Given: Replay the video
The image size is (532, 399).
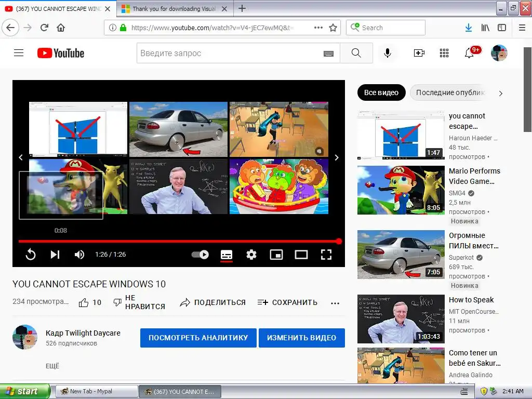Looking at the screenshot, I should [x=31, y=255].
